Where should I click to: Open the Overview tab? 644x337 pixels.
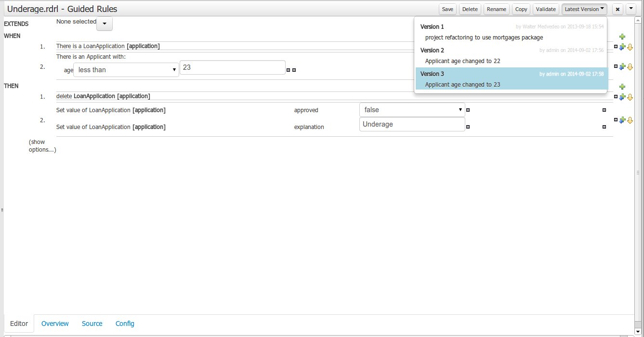55,324
